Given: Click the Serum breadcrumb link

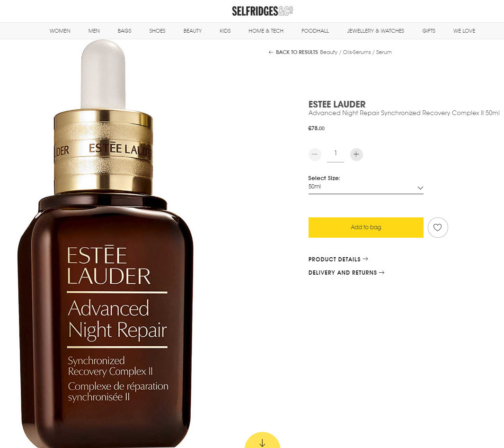Looking at the screenshot, I should (384, 52).
